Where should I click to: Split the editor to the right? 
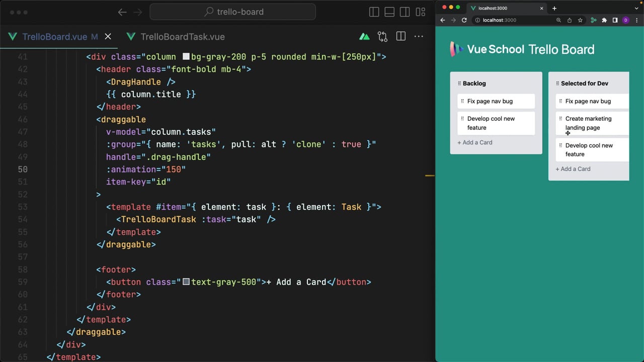[x=401, y=36]
